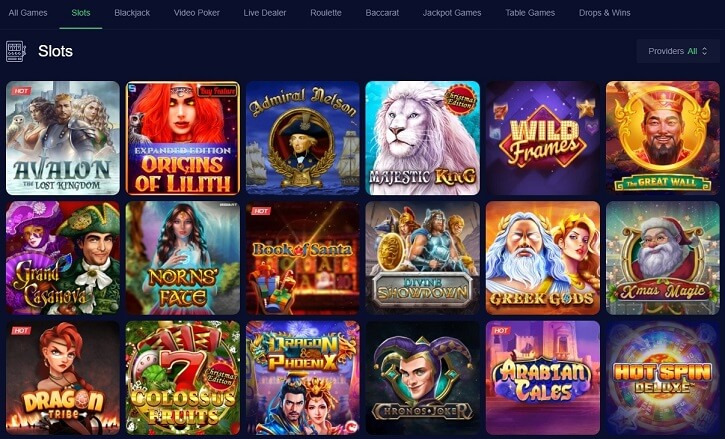Open the Origins of Lilith slot

183,138
